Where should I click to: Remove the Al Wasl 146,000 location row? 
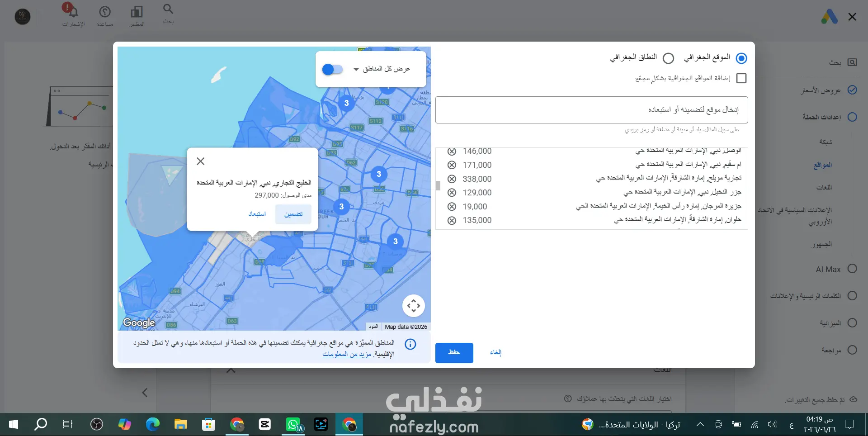(x=452, y=151)
